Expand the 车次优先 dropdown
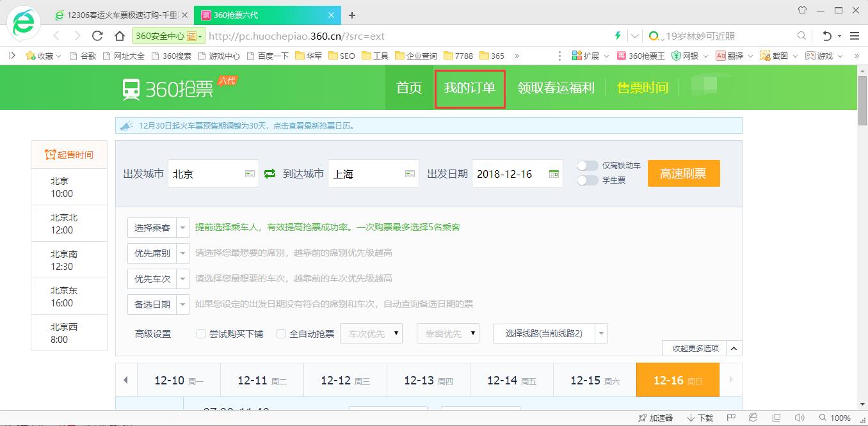Viewport: 868px width, 426px height. [x=371, y=333]
